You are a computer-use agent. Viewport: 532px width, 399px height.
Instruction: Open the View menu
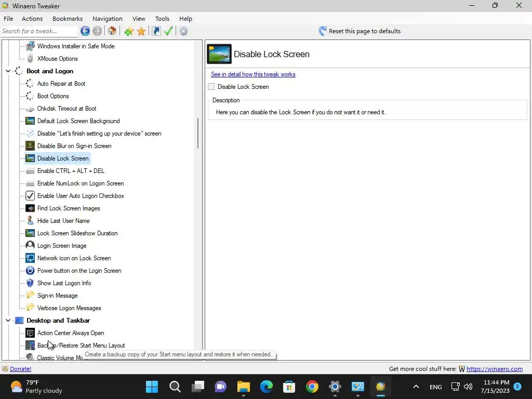[x=139, y=19]
